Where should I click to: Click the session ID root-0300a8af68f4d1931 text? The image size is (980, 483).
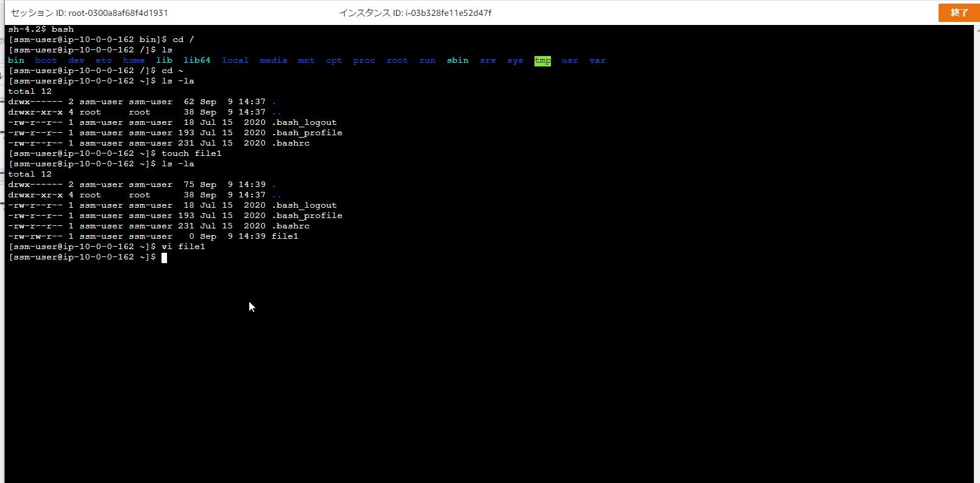(x=118, y=13)
